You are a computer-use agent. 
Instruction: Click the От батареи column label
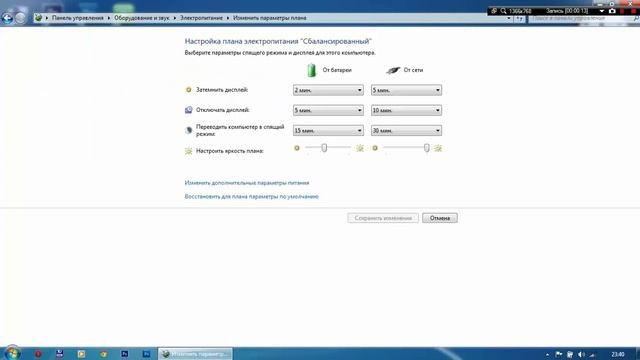337,70
